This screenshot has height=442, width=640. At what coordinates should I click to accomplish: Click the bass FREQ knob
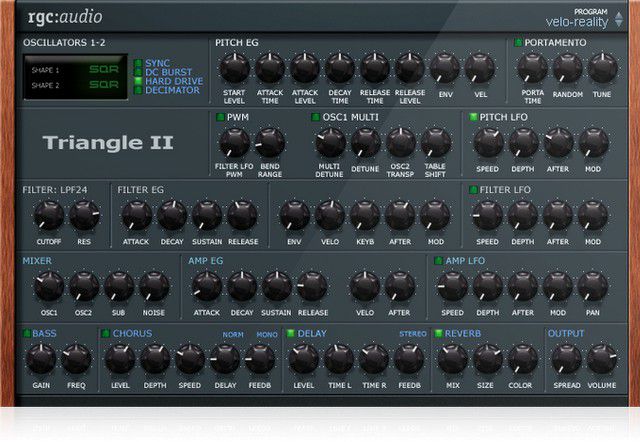coord(76,359)
